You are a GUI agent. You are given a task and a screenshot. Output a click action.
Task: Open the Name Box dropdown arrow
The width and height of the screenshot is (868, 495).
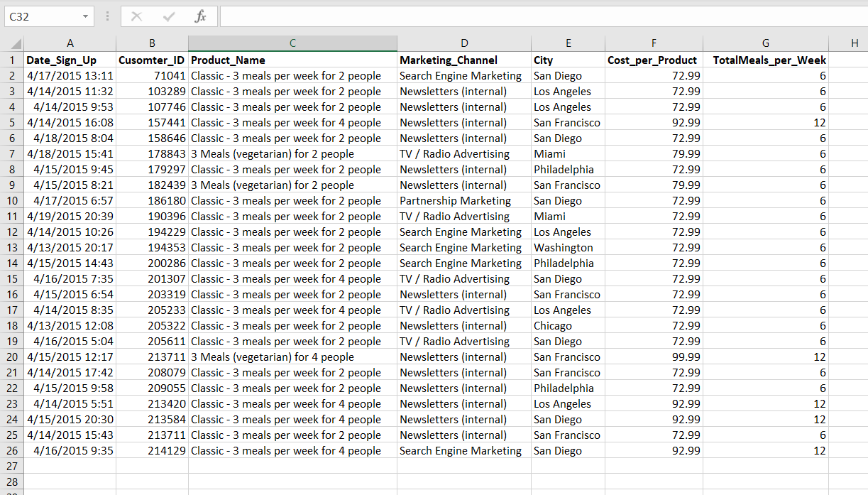pyautogui.click(x=86, y=16)
